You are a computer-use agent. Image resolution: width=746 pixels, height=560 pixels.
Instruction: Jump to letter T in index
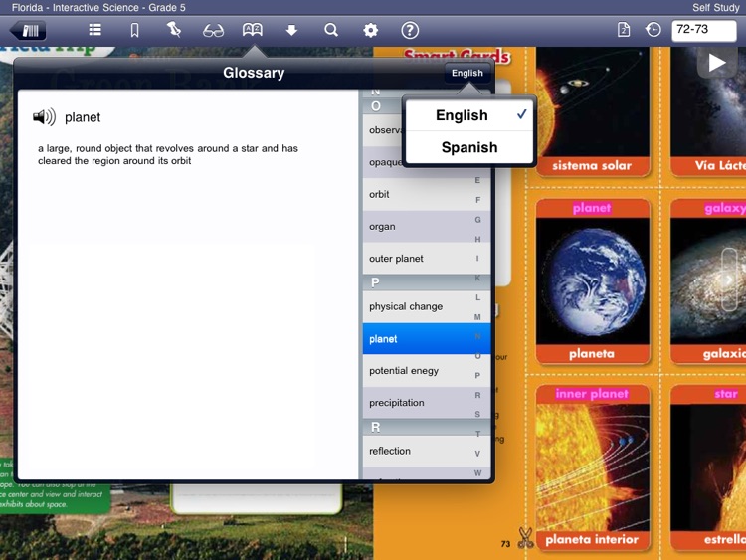[x=477, y=434]
